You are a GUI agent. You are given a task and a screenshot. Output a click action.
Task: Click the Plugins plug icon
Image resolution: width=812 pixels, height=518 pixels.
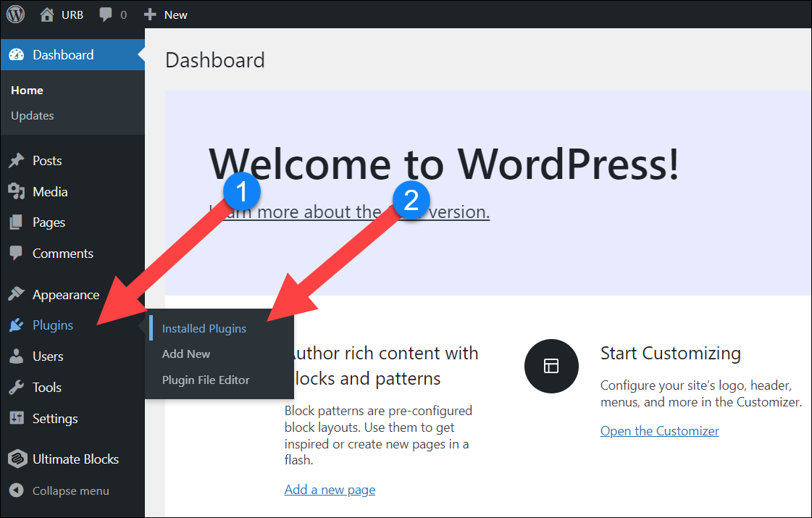17,325
